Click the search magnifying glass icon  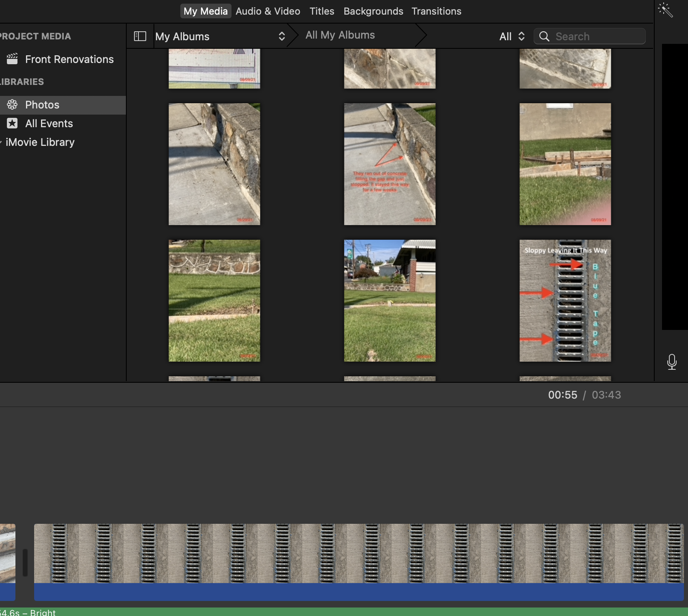click(544, 37)
